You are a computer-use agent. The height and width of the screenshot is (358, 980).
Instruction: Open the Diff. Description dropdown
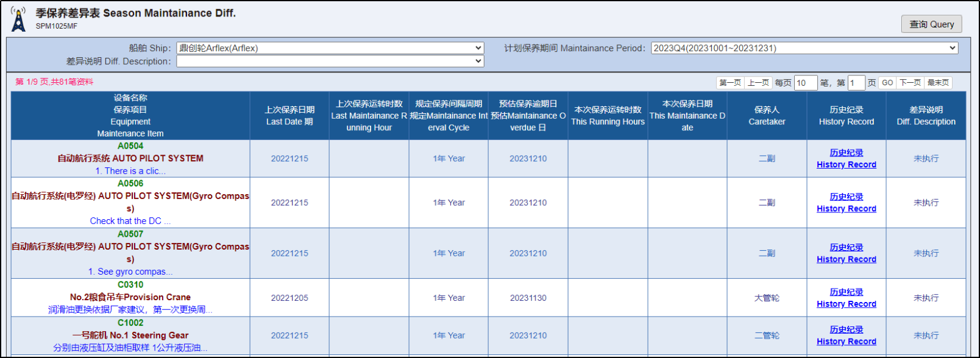330,61
